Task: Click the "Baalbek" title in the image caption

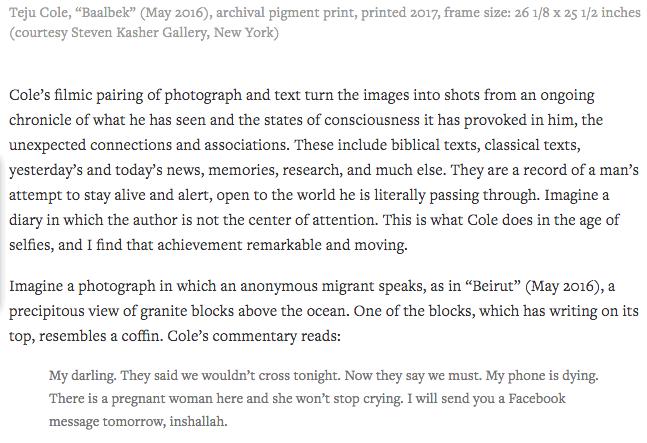Action: coord(109,13)
